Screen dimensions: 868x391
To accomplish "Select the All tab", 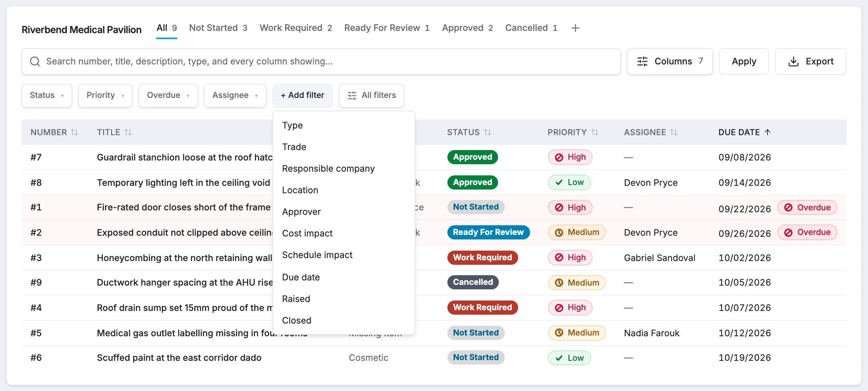I will click(167, 28).
